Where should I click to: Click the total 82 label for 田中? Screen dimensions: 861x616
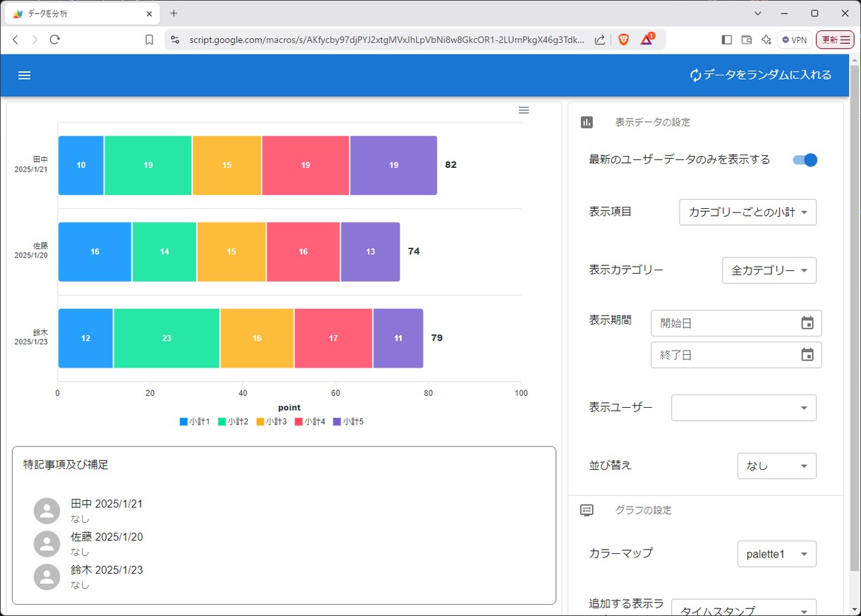451,165
